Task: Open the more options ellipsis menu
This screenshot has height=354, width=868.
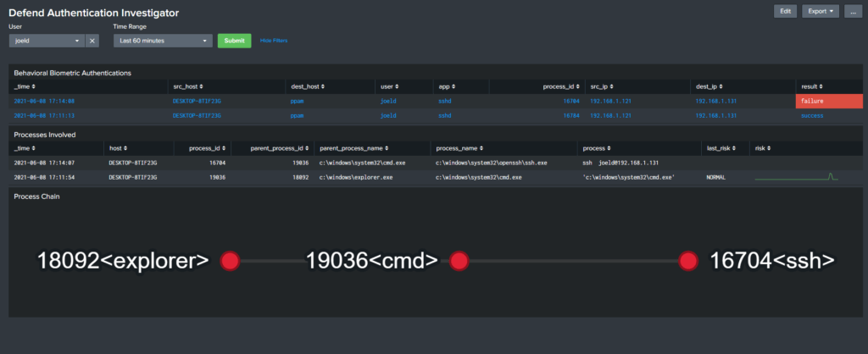Action: coord(853,11)
